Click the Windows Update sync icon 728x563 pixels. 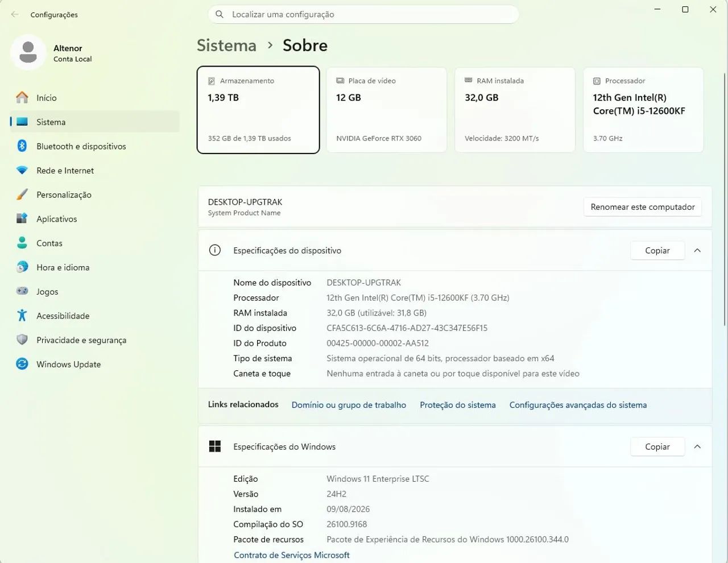pos(22,364)
